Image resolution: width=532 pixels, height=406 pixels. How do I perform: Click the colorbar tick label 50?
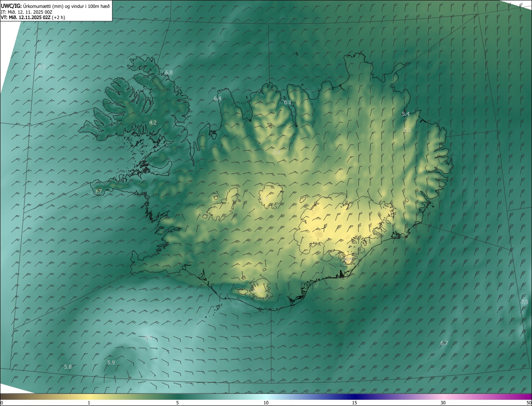click(529, 403)
